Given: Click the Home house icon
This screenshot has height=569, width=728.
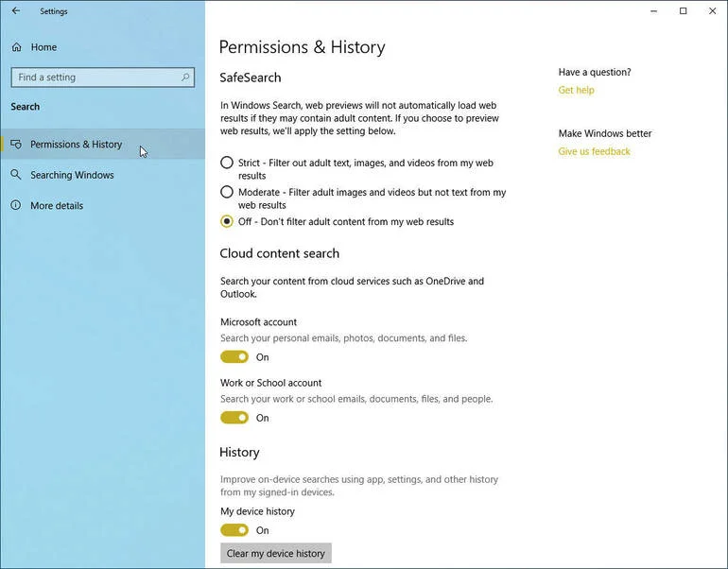Looking at the screenshot, I should 17,47.
